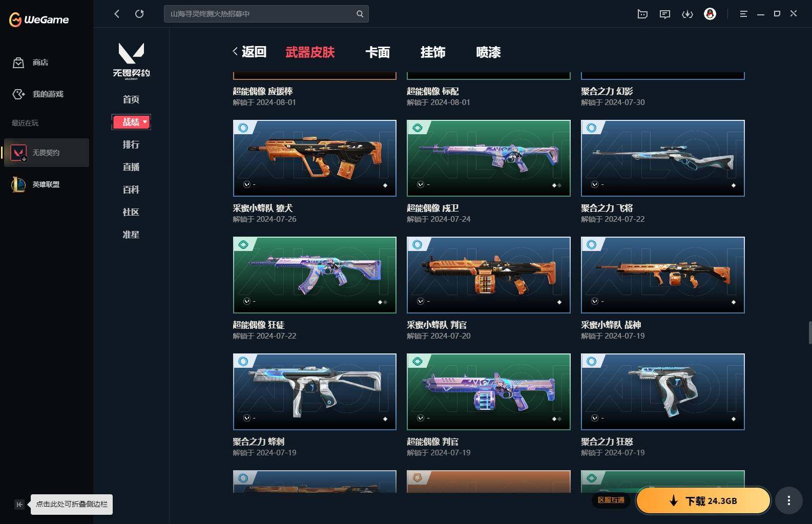
Task: Open the 百科 wiki menu item
Action: (131, 190)
